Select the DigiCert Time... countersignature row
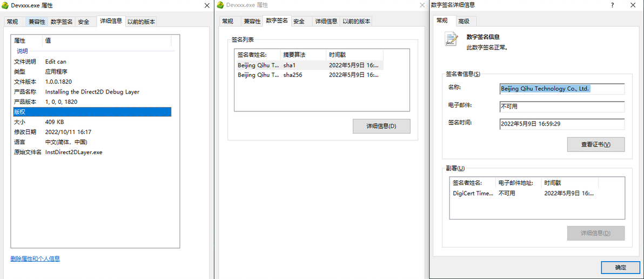 point(525,193)
